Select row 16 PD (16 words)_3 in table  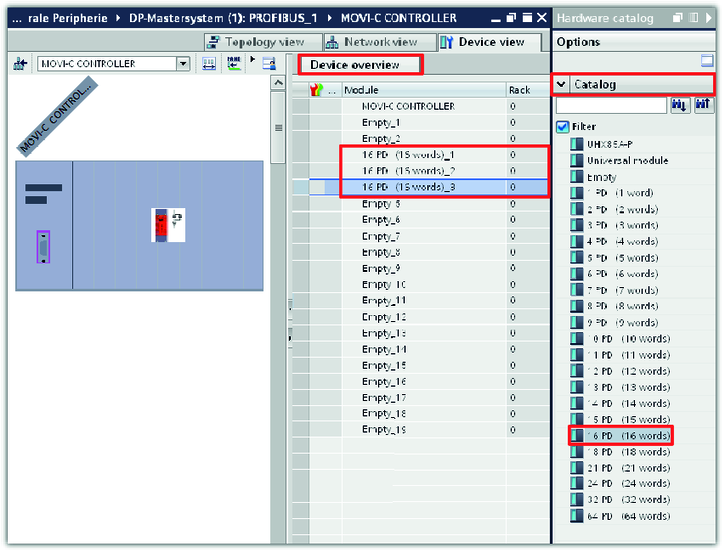[411, 187]
